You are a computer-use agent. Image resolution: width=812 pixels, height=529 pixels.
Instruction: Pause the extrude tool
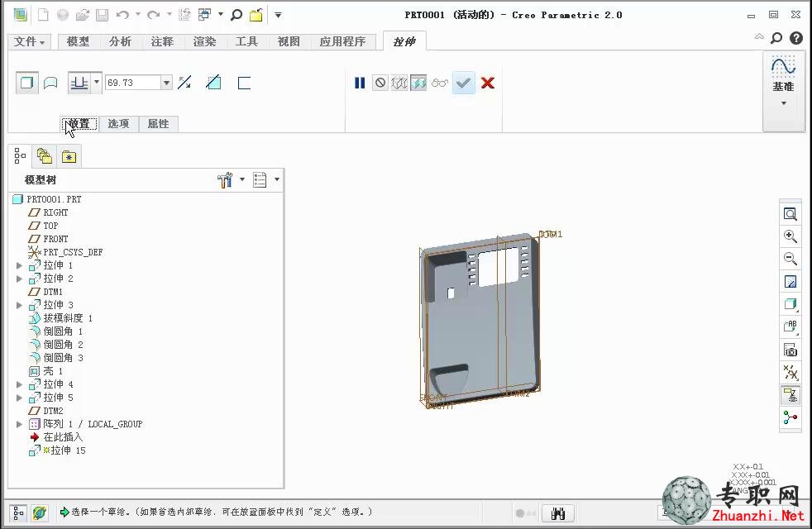click(x=360, y=83)
